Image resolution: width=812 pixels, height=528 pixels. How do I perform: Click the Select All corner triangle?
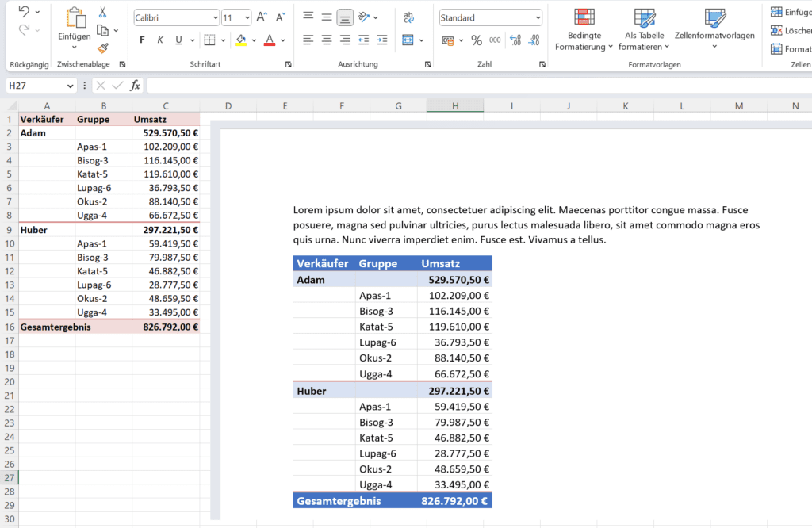pyautogui.click(x=11, y=106)
